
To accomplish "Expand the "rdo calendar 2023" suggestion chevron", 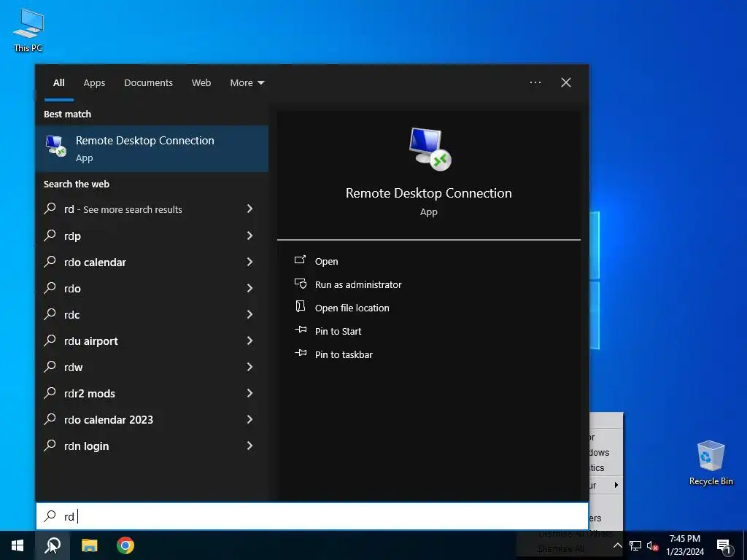I will pyautogui.click(x=249, y=419).
